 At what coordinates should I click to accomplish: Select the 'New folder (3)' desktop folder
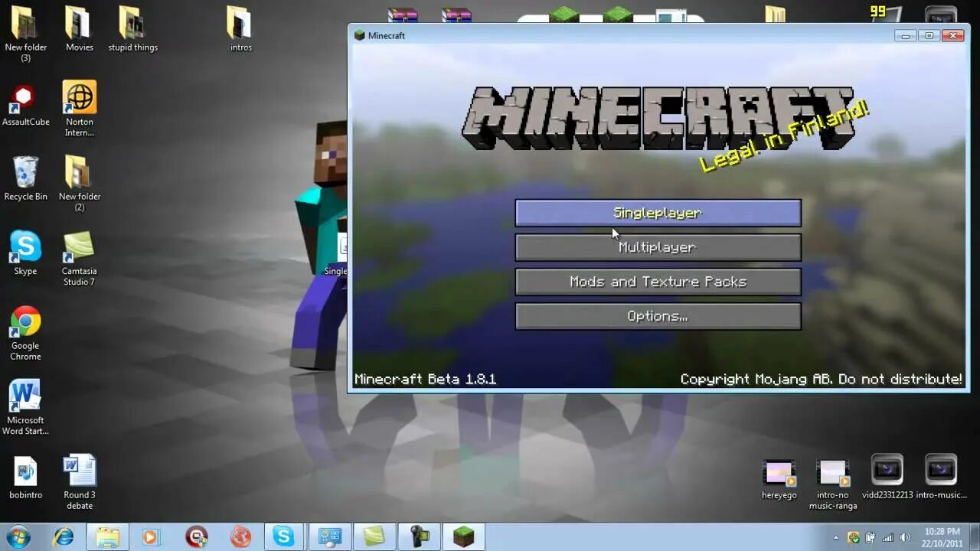coord(26,34)
